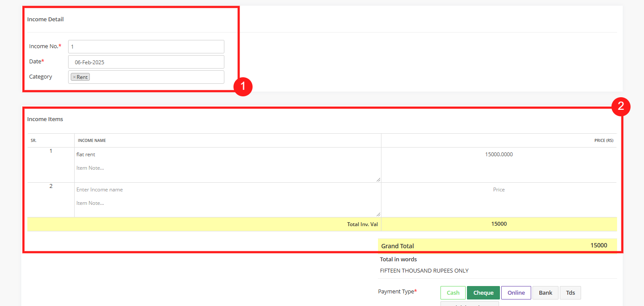This screenshot has height=306, width=644.
Task: Click resize handle of first row's note box
Action: coord(378,179)
